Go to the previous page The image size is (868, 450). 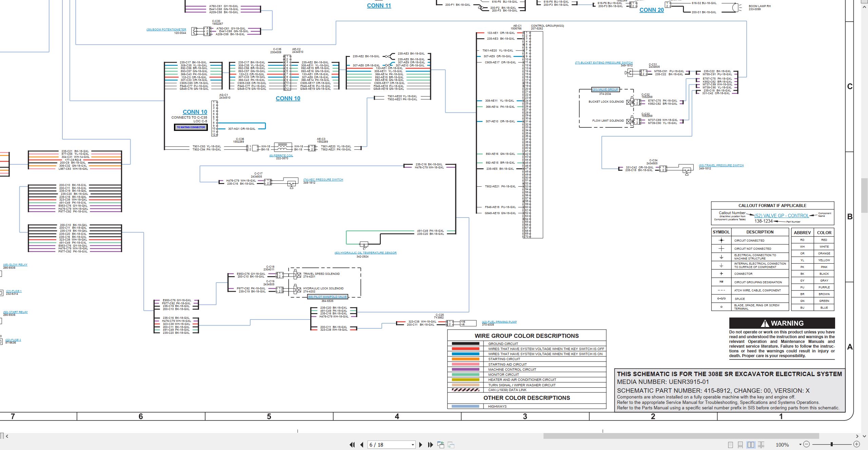coord(362,445)
